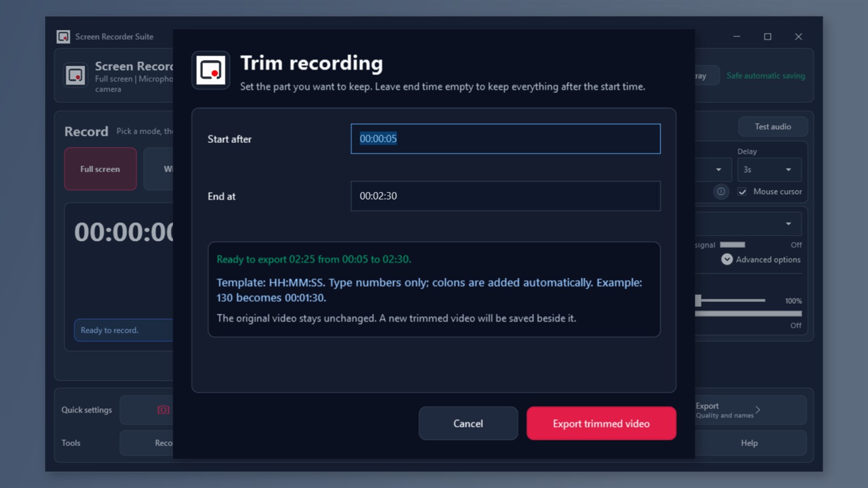
Task: Select the Full screen record mode
Action: click(x=100, y=169)
